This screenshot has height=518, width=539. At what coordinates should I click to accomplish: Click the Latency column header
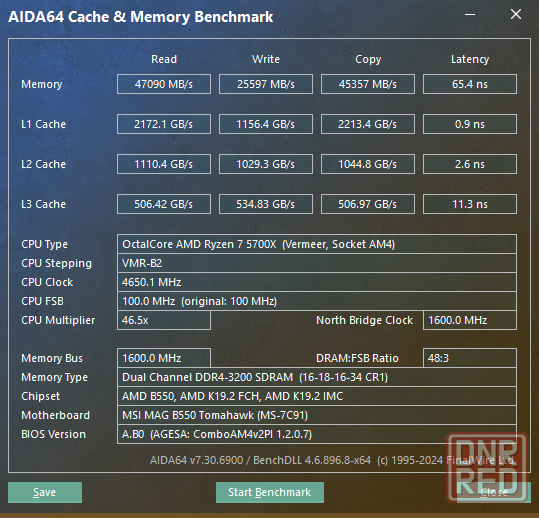pyautogui.click(x=470, y=59)
